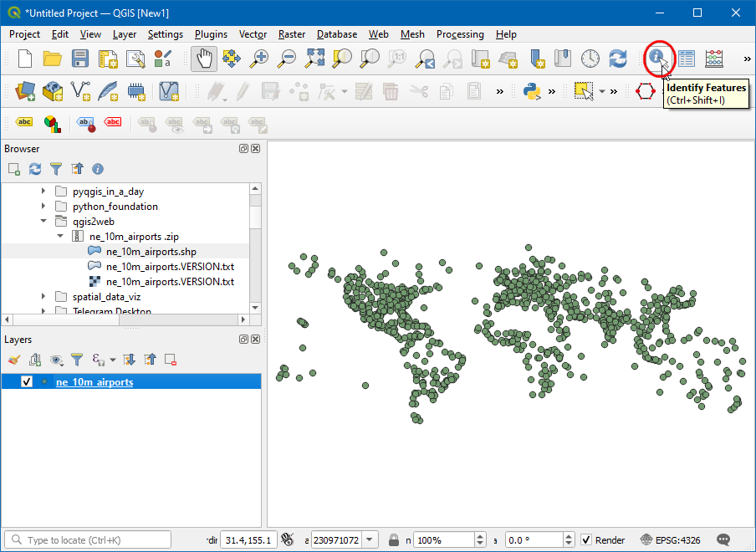Open the Vector menu

[253, 34]
